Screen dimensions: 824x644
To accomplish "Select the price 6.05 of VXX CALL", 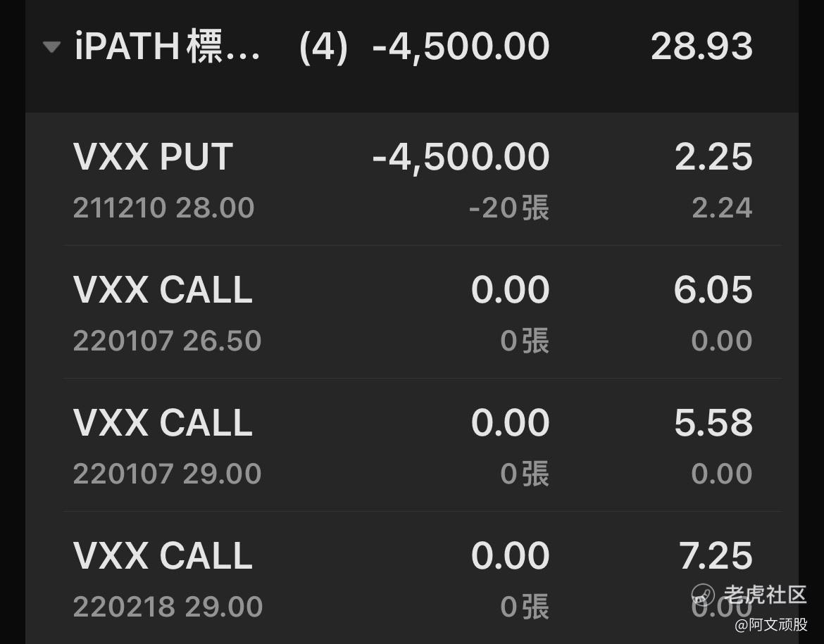I will [x=713, y=289].
